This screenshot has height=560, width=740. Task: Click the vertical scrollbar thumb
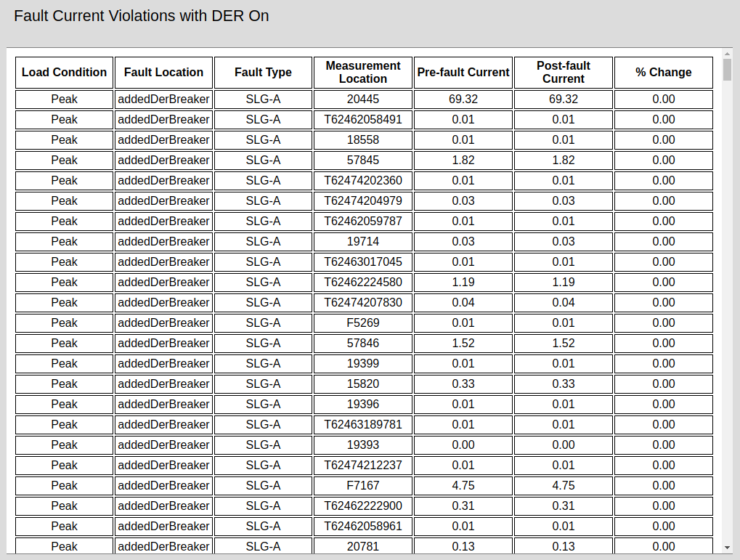coord(727,70)
